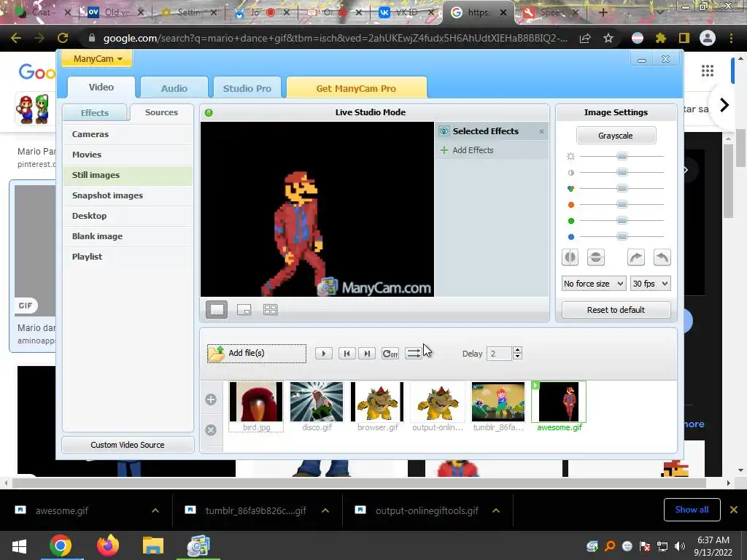Click the round plus icon beside thumbnails
The height and width of the screenshot is (560, 747).
coord(211,400)
